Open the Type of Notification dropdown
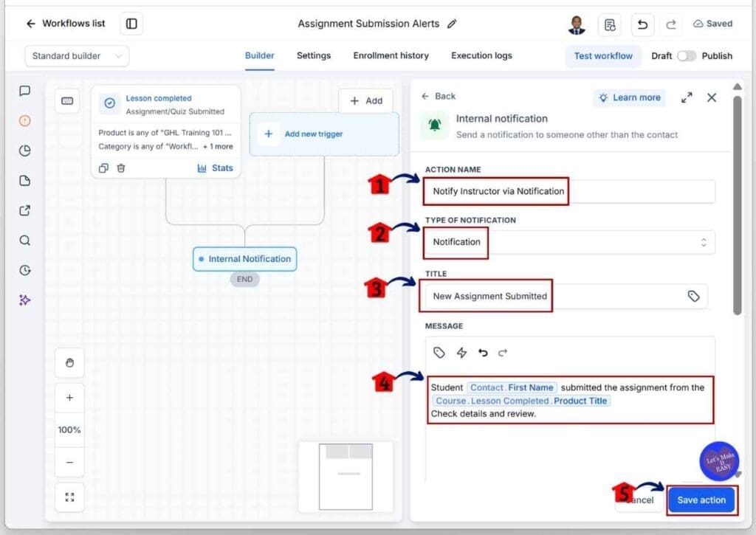756x535 pixels. pos(570,242)
